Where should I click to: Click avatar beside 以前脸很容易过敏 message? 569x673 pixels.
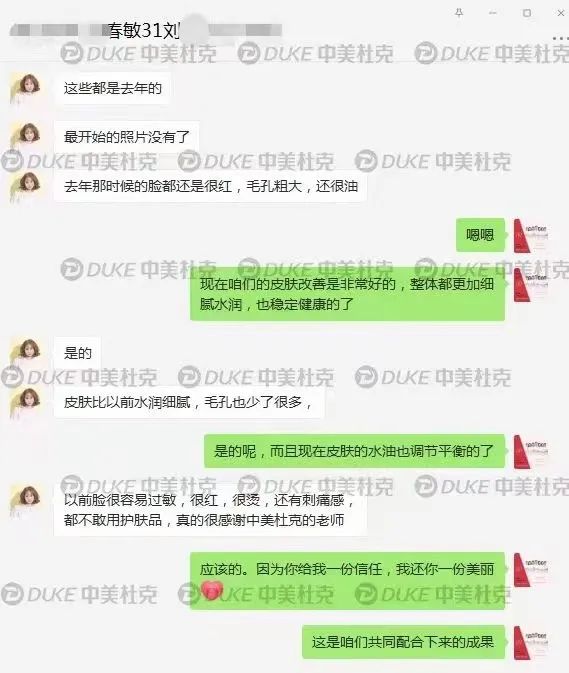25,500
